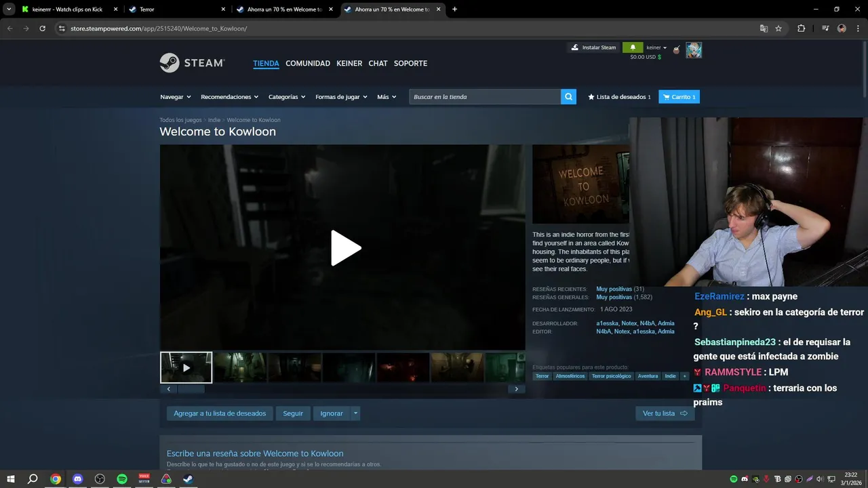This screenshot has height=488, width=868.
Task: Click Ver tu lista button
Action: (665, 413)
